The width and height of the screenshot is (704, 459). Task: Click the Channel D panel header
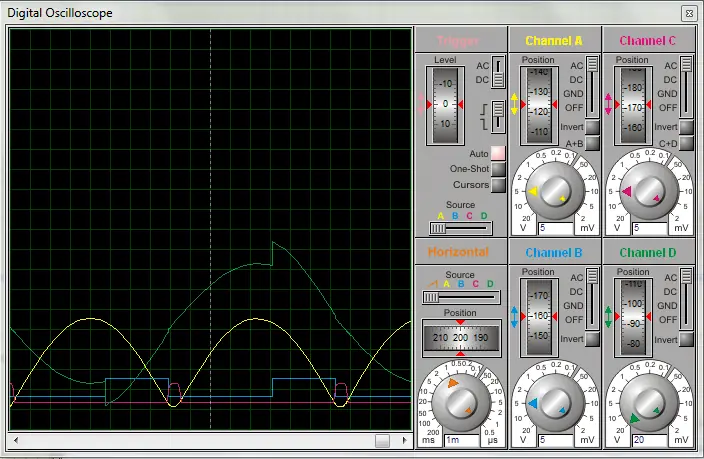click(x=648, y=253)
